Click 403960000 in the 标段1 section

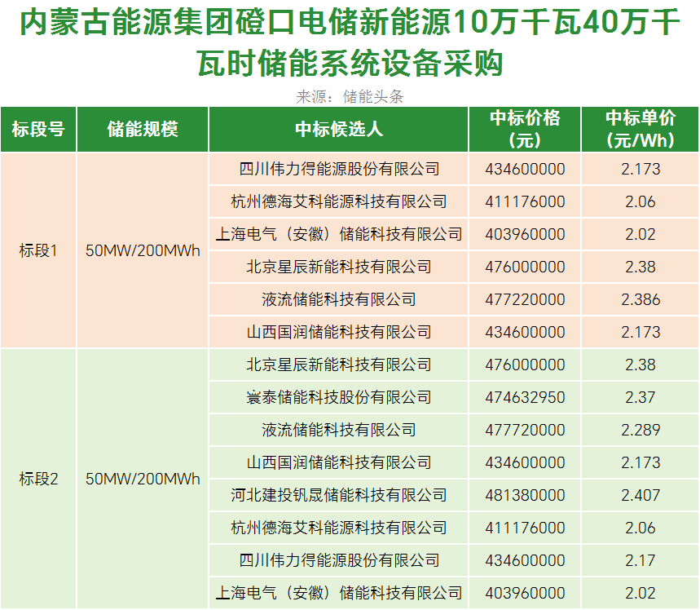point(525,234)
